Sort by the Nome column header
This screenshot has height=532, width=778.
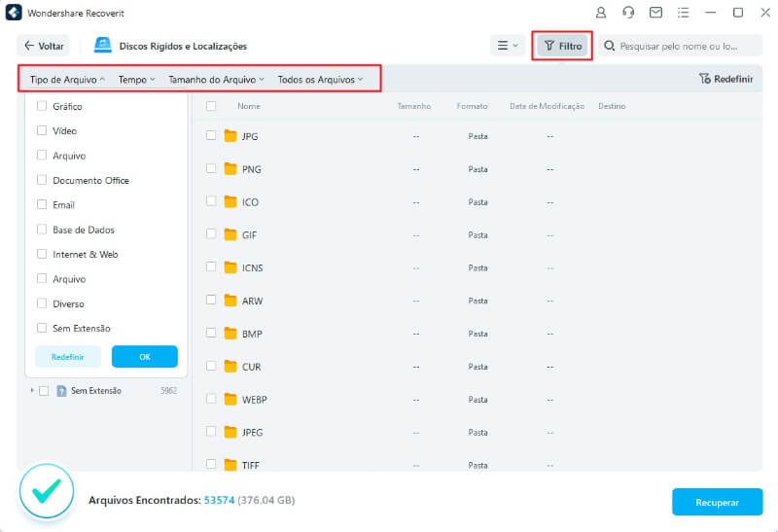pos(249,106)
